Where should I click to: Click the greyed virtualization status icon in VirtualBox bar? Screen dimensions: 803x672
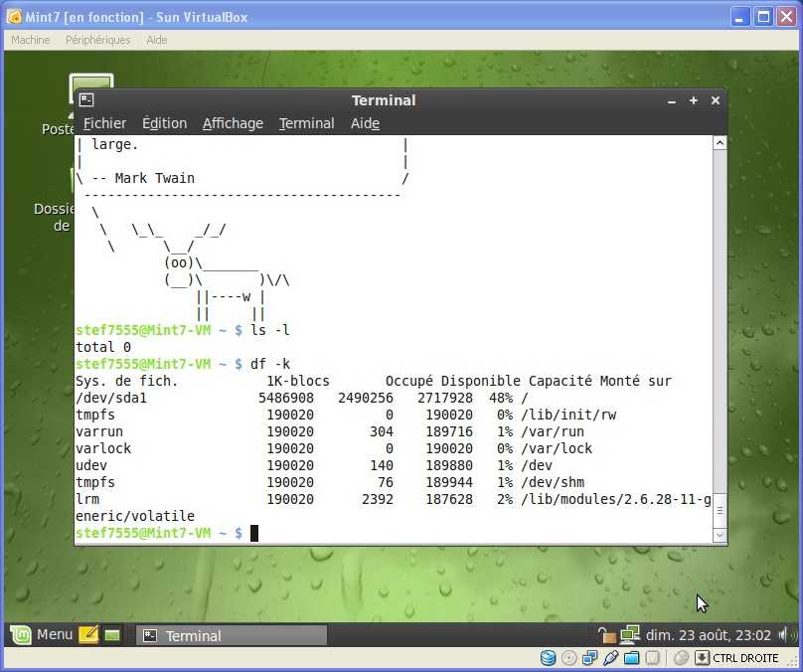coord(652,658)
